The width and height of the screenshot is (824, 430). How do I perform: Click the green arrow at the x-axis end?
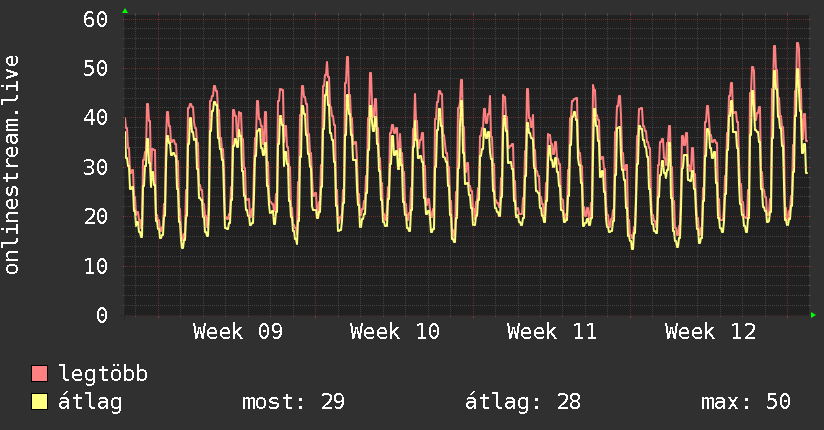pos(813,315)
